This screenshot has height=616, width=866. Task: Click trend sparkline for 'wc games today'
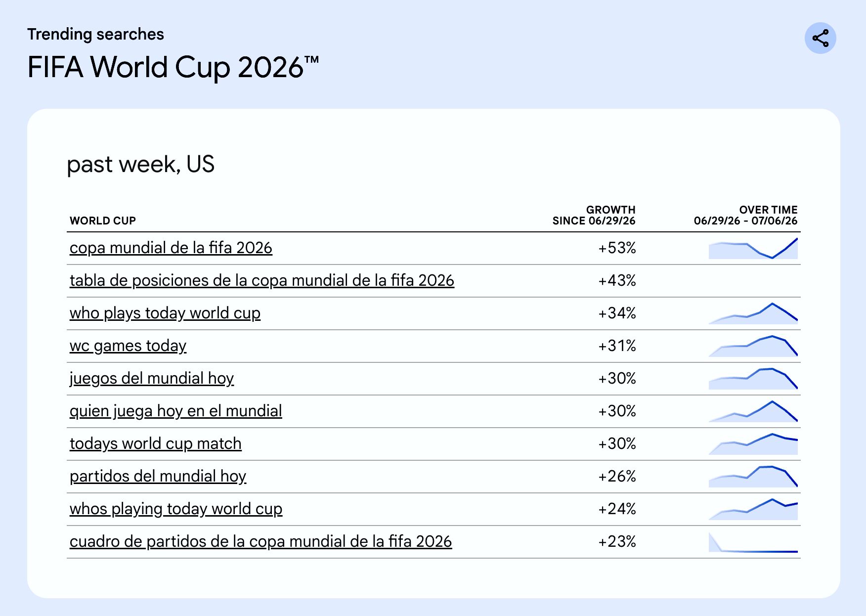753,346
